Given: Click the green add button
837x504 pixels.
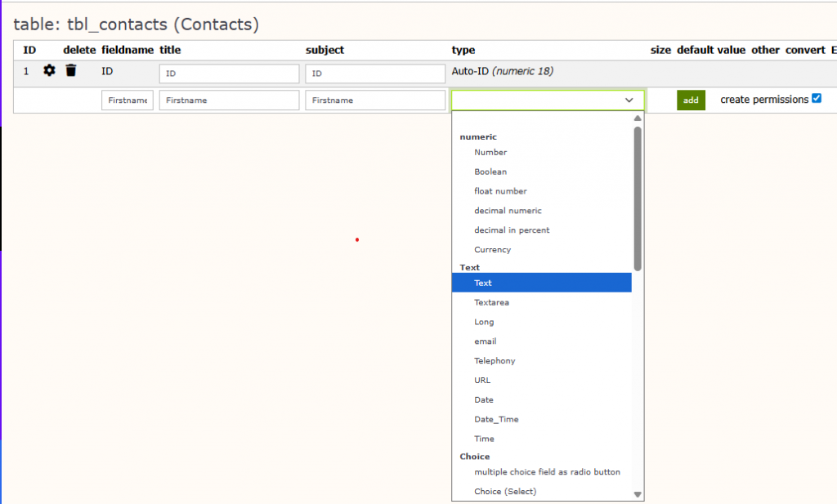Looking at the screenshot, I should 691,100.
